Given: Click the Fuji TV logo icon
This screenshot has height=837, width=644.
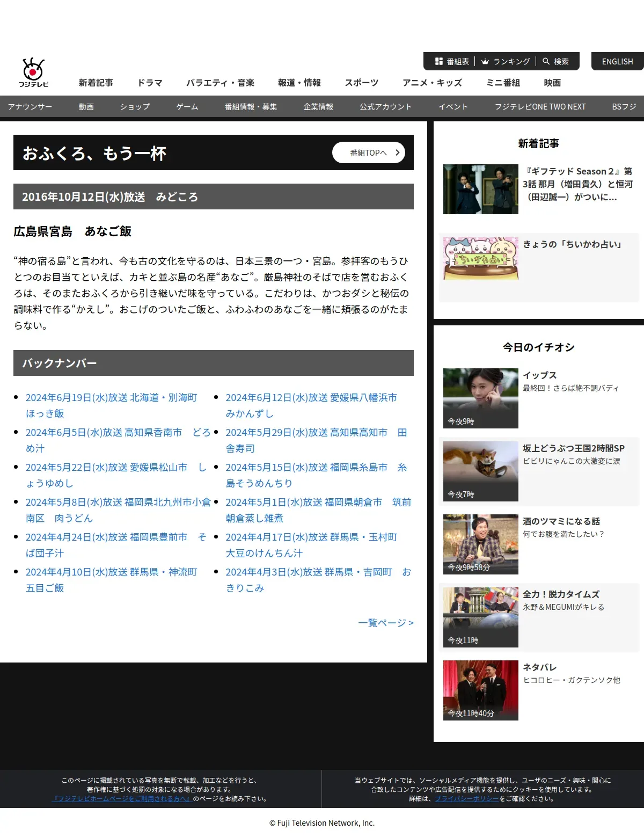Looking at the screenshot, I should [33, 72].
